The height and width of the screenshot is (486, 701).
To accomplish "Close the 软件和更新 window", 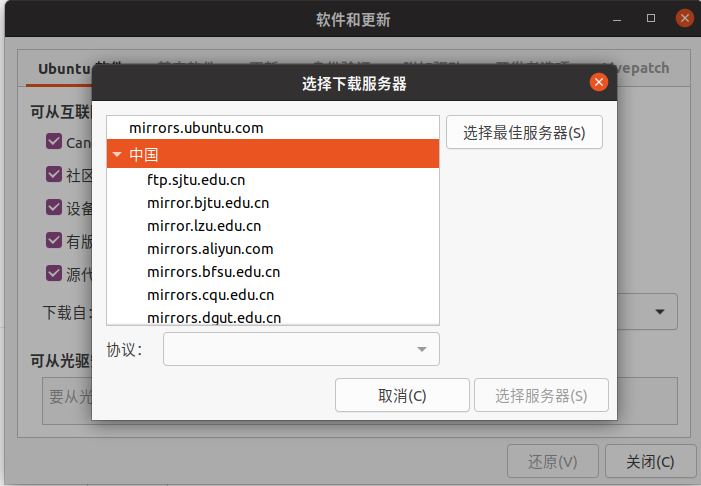I will point(684,18).
